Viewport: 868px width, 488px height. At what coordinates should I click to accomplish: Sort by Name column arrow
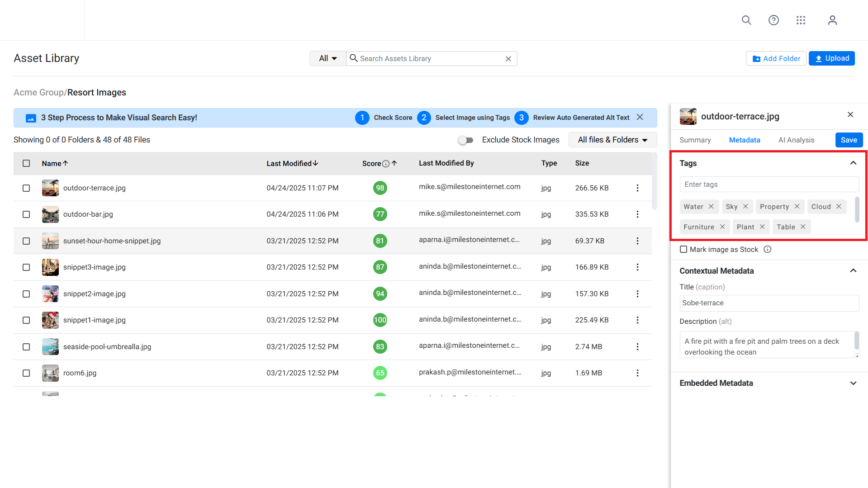(x=66, y=163)
